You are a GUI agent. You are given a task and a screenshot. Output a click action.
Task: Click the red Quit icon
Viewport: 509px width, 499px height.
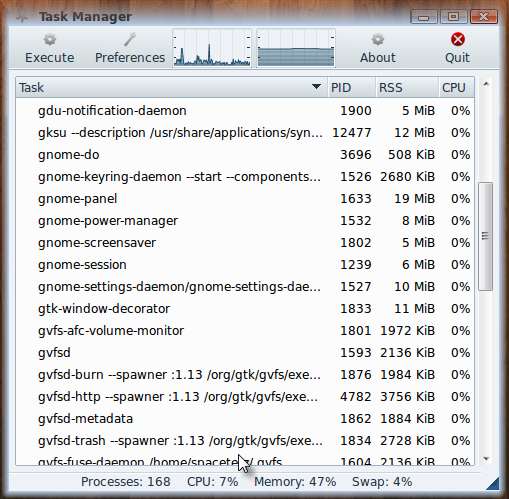[x=458, y=39]
